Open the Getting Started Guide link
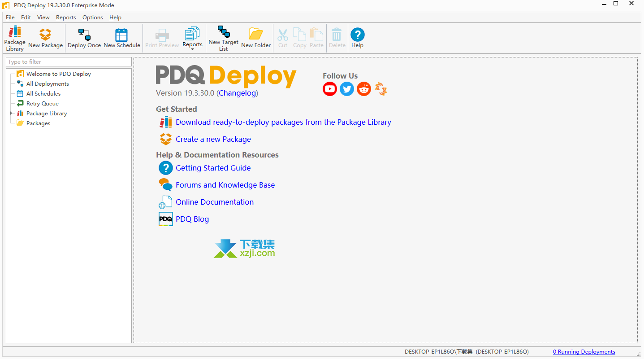 (213, 168)
